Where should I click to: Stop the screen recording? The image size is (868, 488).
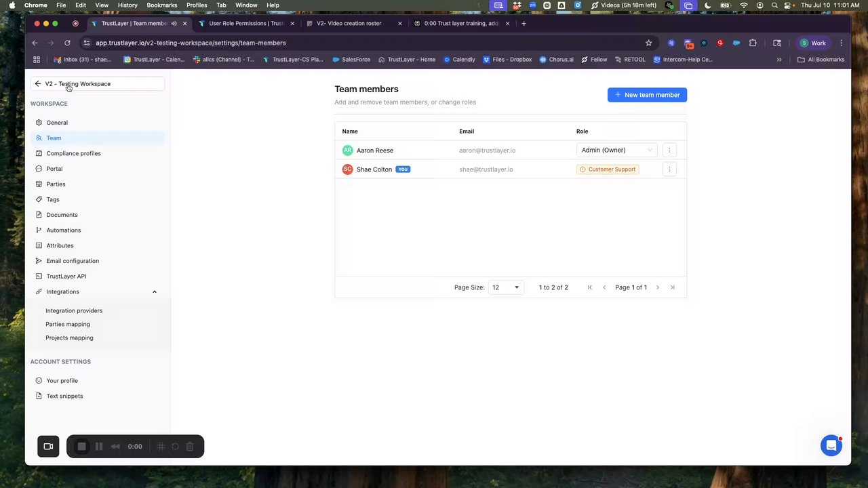point(81,447)
